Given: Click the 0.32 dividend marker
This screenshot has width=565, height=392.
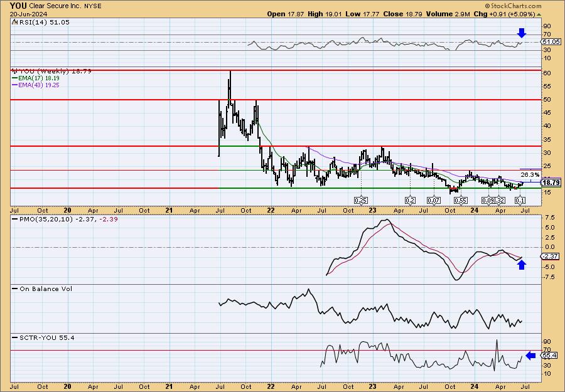Looking at the screenshot, I should (500, 201).
